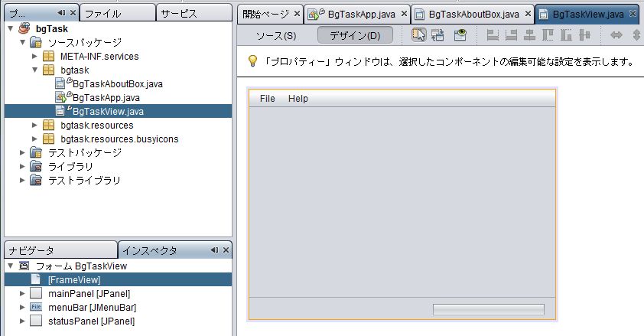Click the BgTaskApp.java file icon in the project tree
The width and height of the screenshot is (644, 336).
(x=63, y=97)
